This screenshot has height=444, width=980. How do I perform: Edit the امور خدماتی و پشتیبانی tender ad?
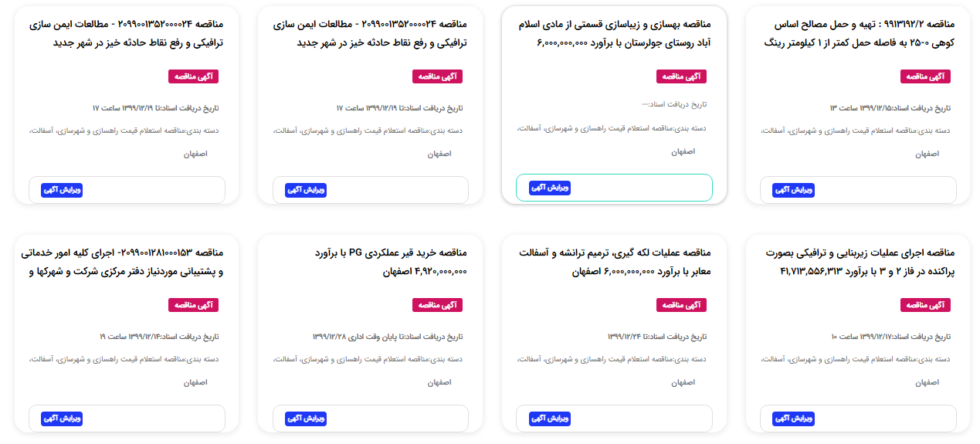pyautogui.click(x=62, y=419)
